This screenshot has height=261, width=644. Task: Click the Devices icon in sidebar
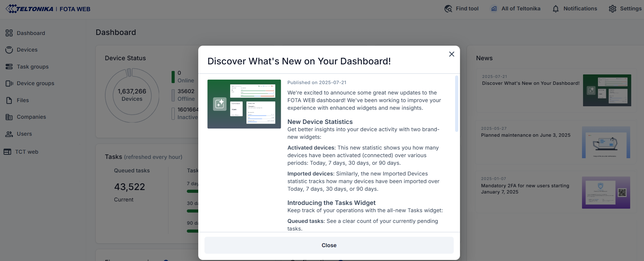[9, 50]
